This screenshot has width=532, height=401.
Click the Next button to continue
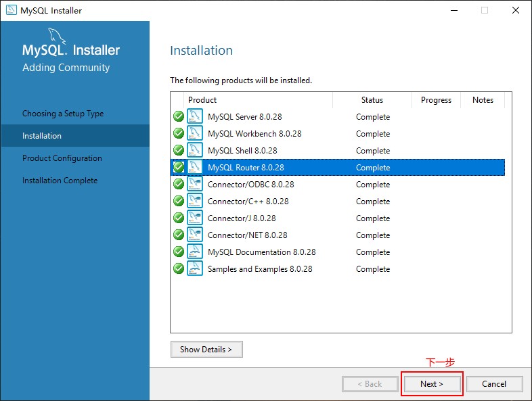pos(432,383)
